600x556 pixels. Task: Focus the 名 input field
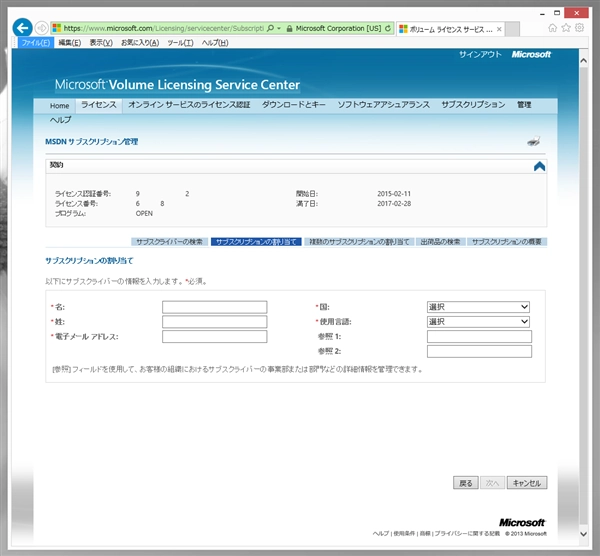pyautogui.click(x=215, y=307)
